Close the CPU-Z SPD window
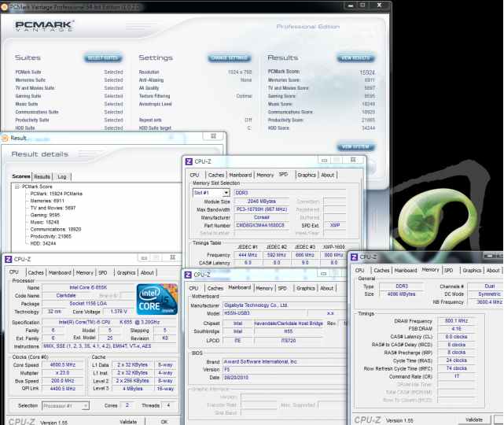Image resolution: width=504 pixels, height=425 pixels. (353, 160)
